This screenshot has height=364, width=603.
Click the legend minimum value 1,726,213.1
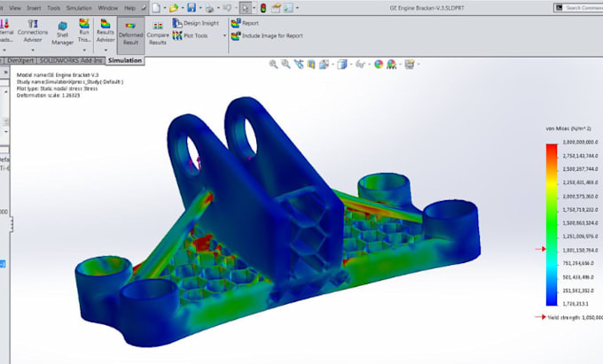(576, 304)
